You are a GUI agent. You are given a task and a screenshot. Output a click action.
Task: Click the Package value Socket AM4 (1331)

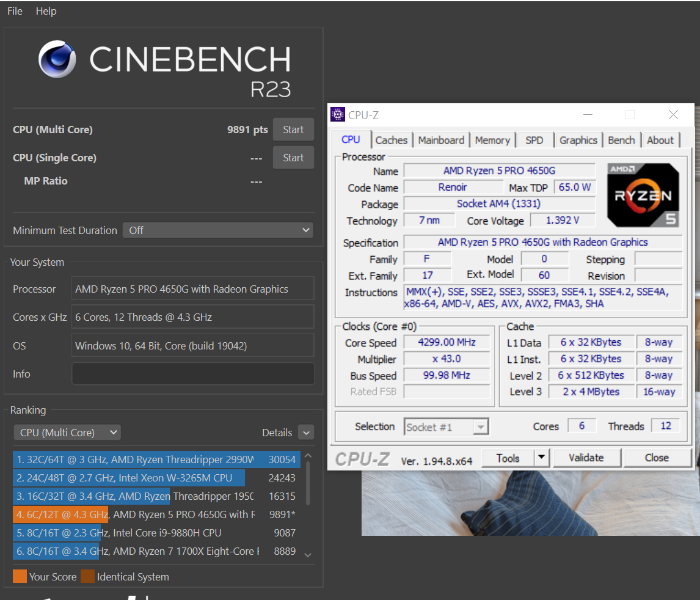499,203
